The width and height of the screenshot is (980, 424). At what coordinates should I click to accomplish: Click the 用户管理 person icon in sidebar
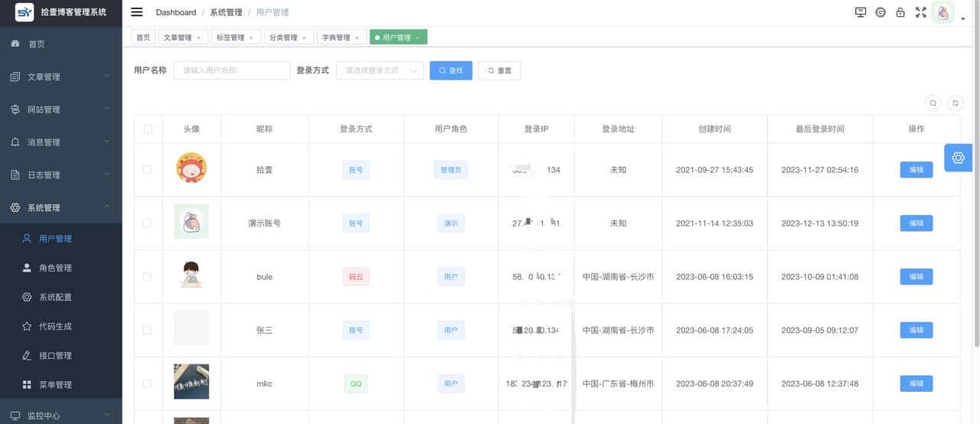(27, 238)
